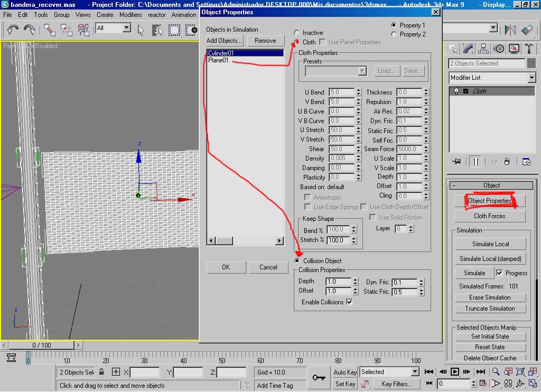Click the current frame spinner arrows
The height and width of the screenshot is (392, 541).
tap(473, 384)
